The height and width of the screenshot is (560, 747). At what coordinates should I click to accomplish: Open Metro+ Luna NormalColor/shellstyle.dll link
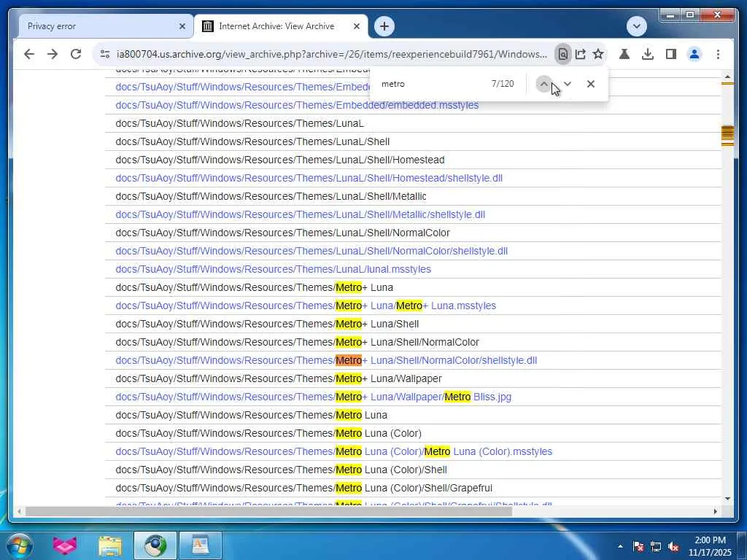[326, 360]
